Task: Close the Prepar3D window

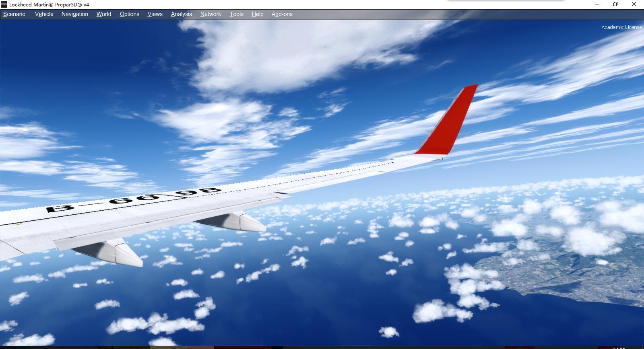Action: click(x=634, y=4)
